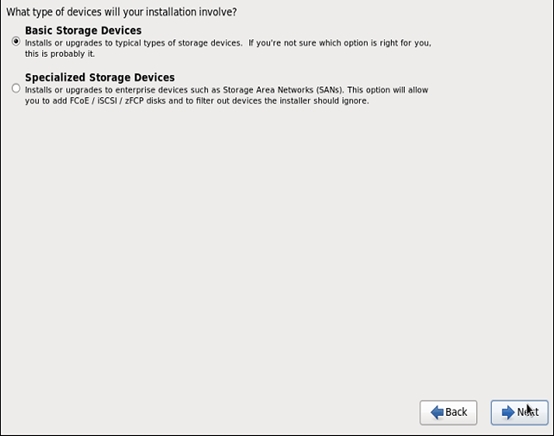Select the Specialized Storage Devices radio button
554x436 pixels.
pos(16,88)
